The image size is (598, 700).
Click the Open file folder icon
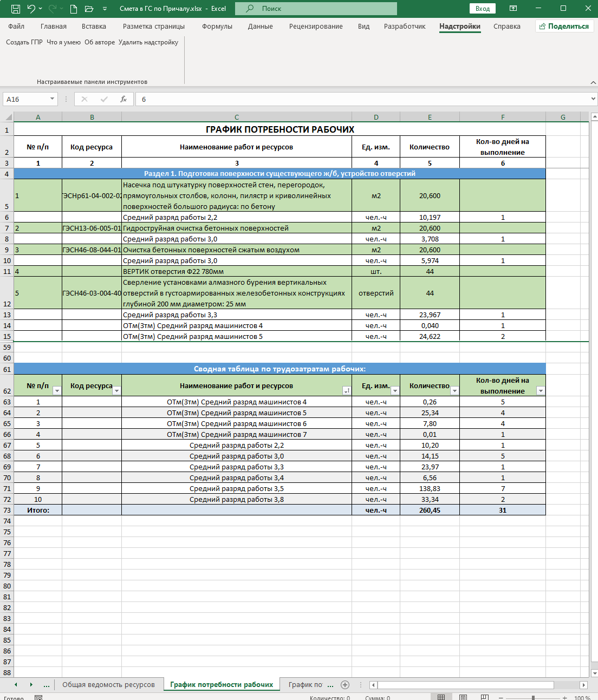pyautogui.click(x=89, y=9)
